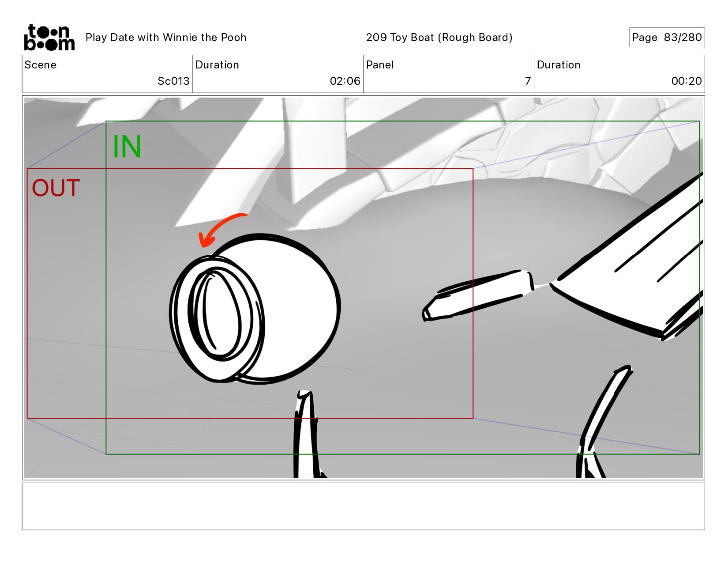Select the panel duration value '00:20'
728x563 pixels.
point(687,81)
